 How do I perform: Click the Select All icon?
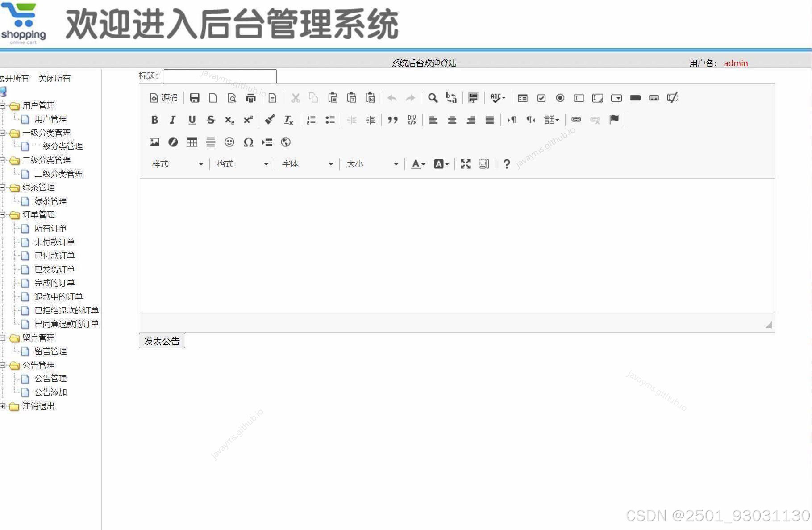click(x=473, y=98)
